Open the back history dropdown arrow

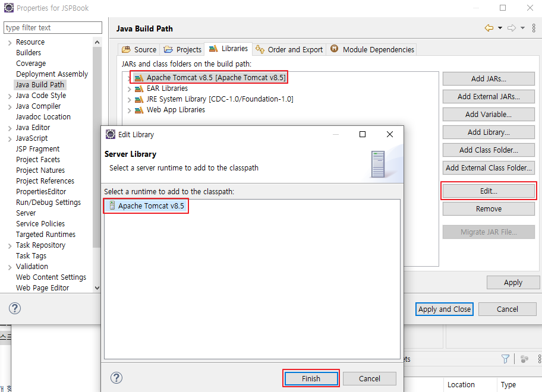tap(500, 29)
